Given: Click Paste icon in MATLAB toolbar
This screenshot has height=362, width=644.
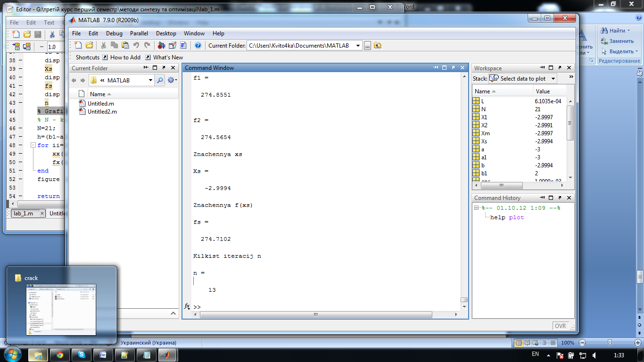Looking at the screenshot, I should click(125, 45).
